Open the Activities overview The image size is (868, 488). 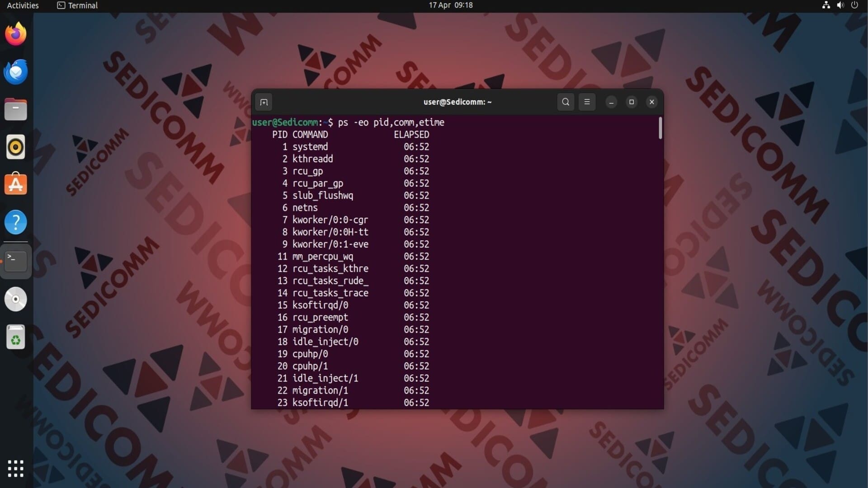pos(23,5)
